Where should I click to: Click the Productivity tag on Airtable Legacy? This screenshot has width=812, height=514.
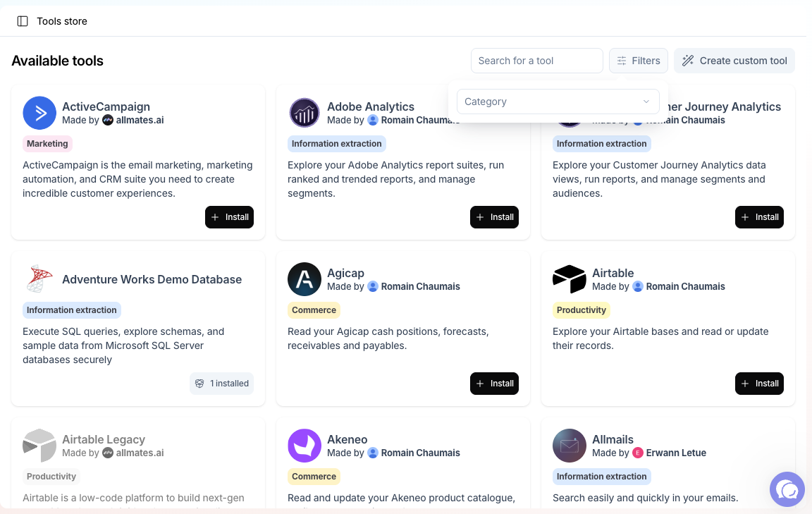[51, 476]
